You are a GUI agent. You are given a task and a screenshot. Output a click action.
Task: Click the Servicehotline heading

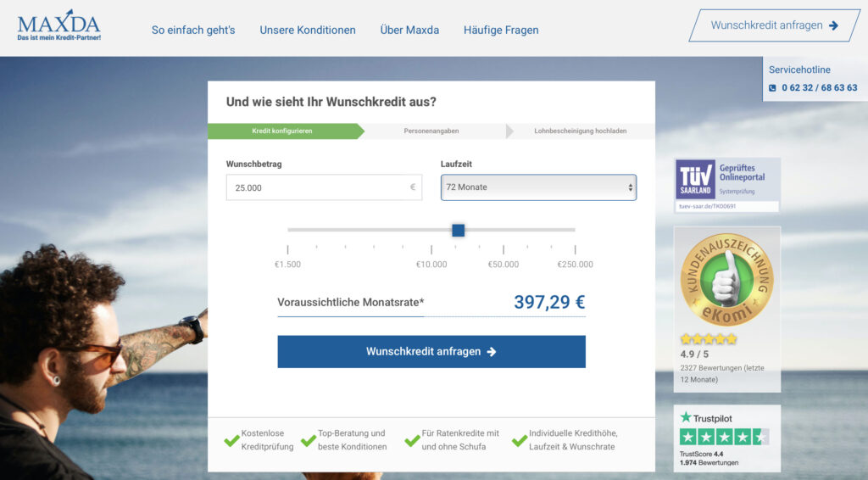pos(799,70)
